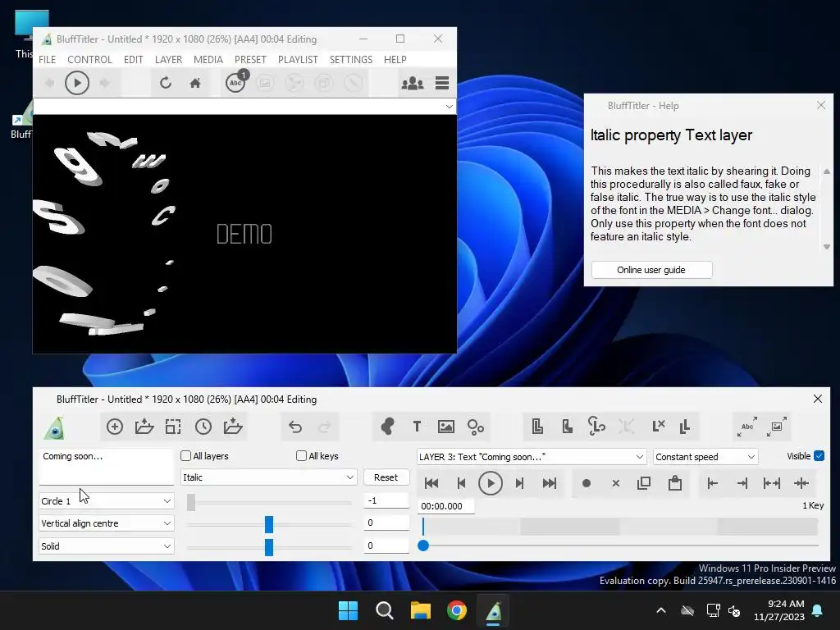Click the round dot create key icon
840x630 pixels.
point(586,483)
